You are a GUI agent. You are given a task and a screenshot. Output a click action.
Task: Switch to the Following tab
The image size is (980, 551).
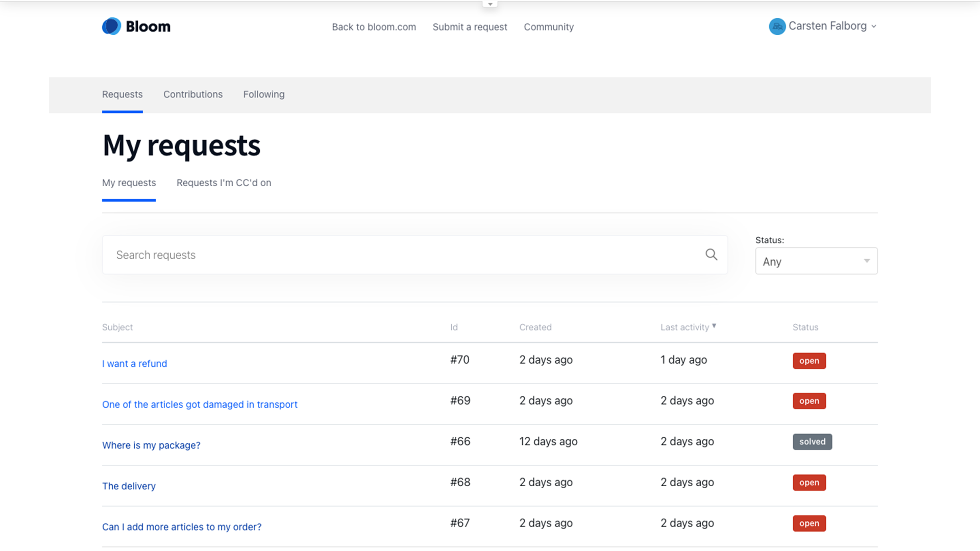point(264,94)
